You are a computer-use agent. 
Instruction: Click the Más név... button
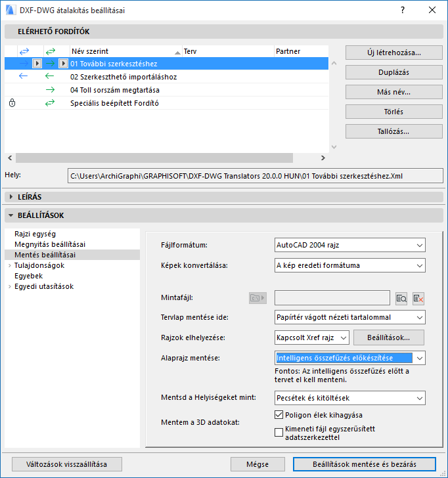tap(393, 92)
